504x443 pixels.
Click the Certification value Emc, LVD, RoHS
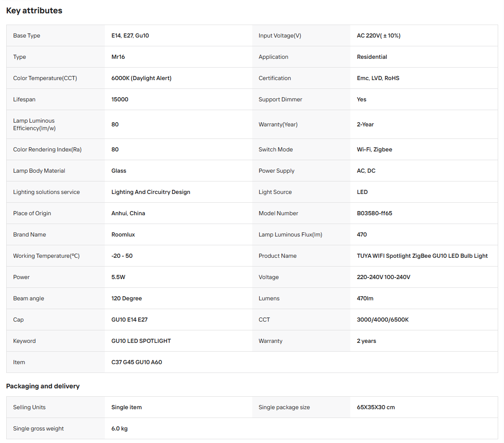click(x=378, y=78)
